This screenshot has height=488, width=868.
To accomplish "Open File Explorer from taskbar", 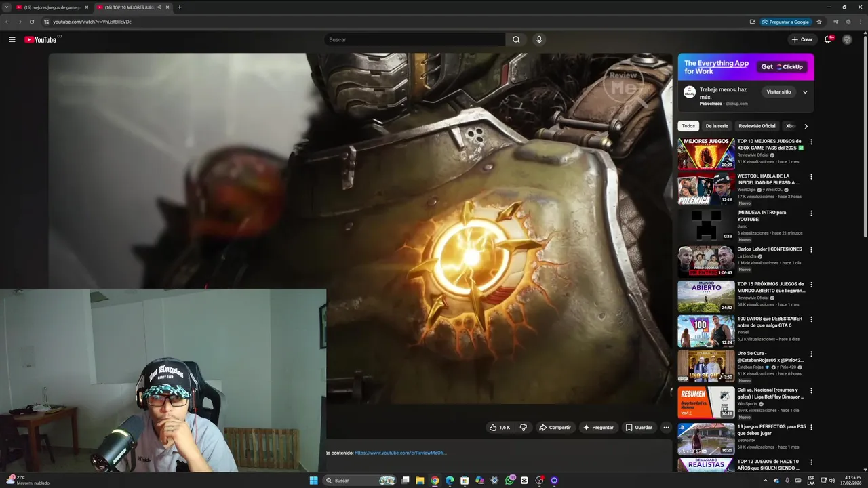I will pyautogui.click(x=420, y=481).
